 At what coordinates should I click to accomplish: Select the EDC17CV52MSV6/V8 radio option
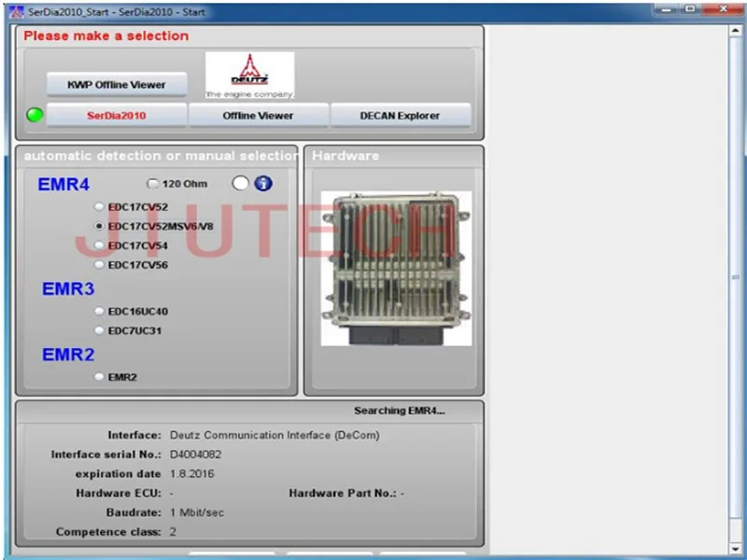99,226
